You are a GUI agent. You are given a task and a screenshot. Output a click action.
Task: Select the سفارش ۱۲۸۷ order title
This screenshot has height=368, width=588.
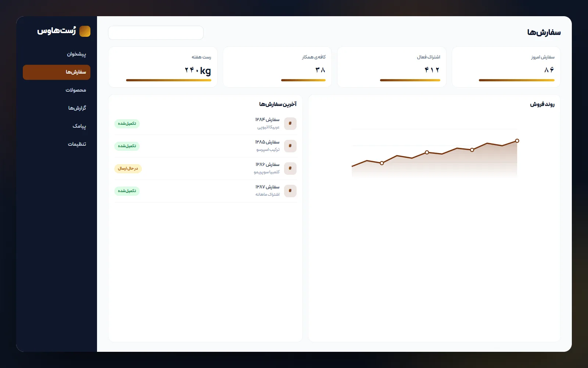(x=268, y=187)
